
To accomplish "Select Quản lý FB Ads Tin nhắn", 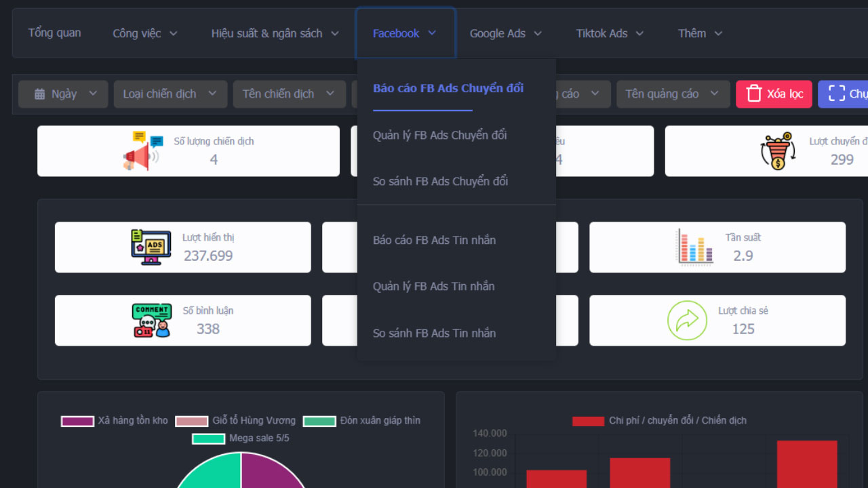I will coord(434,286).
